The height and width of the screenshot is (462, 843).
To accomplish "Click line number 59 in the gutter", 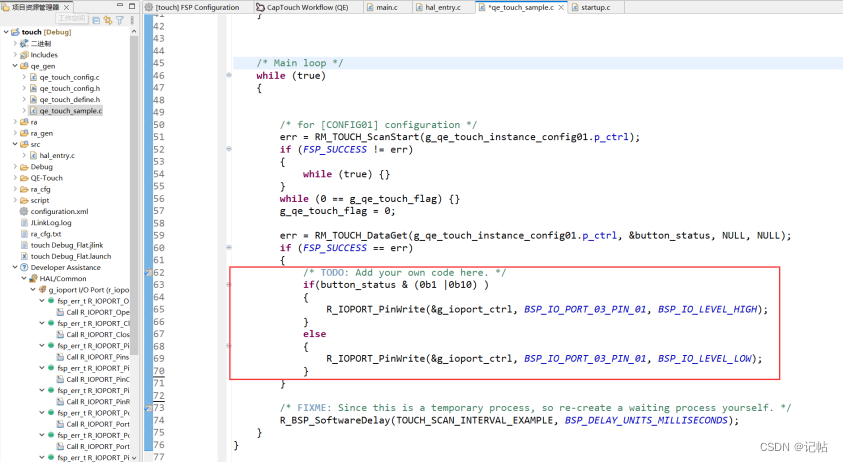I will point(159,235).
